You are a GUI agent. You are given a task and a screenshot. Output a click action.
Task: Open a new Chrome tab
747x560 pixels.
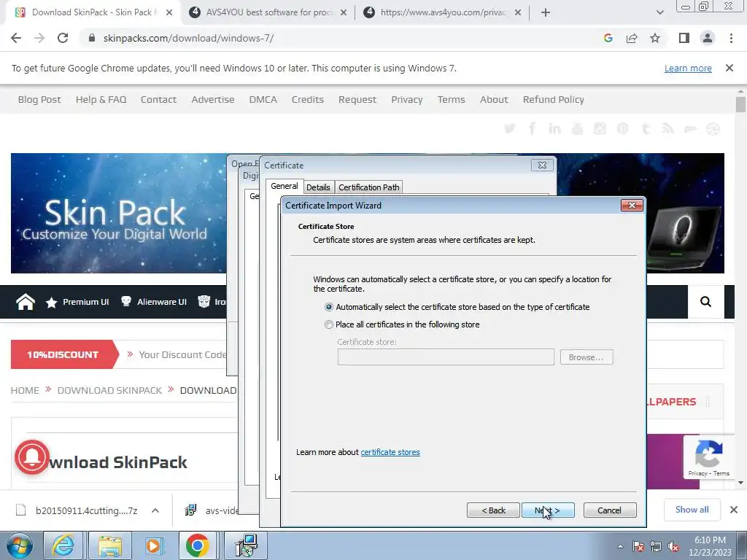(546, 13)
